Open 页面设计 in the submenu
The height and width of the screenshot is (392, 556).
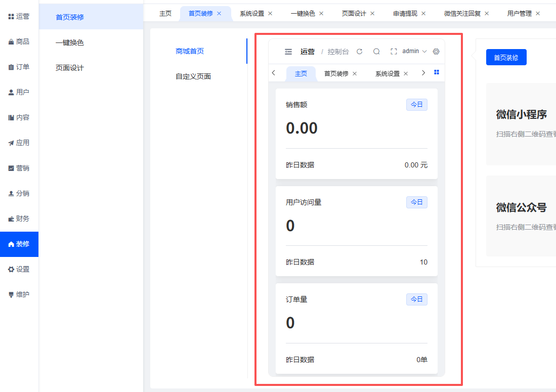(x=70, y=68)
